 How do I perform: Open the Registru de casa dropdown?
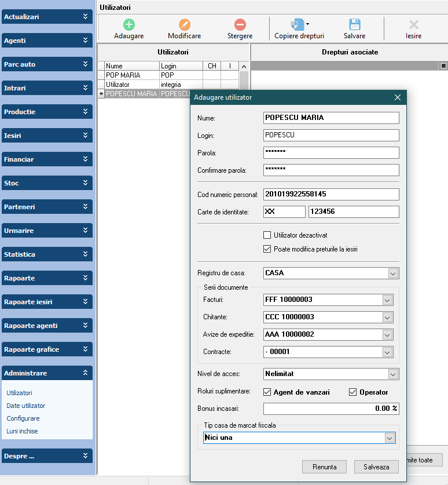[x=393, y=273]
